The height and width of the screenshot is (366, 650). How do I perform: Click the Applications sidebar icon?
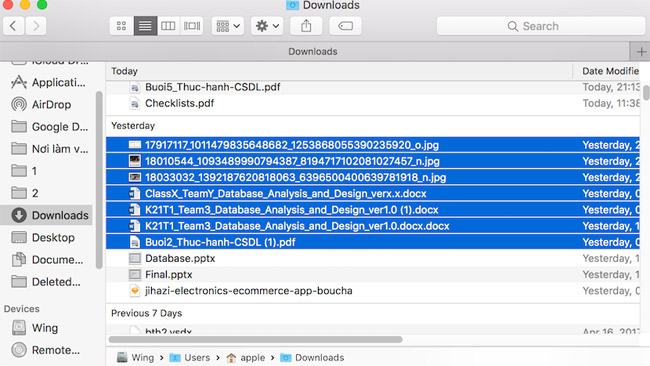coord(19,82)
